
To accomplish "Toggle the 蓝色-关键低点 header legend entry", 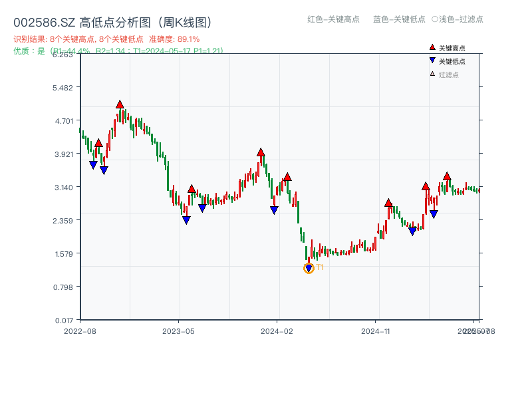I will (x=399, y=19).
